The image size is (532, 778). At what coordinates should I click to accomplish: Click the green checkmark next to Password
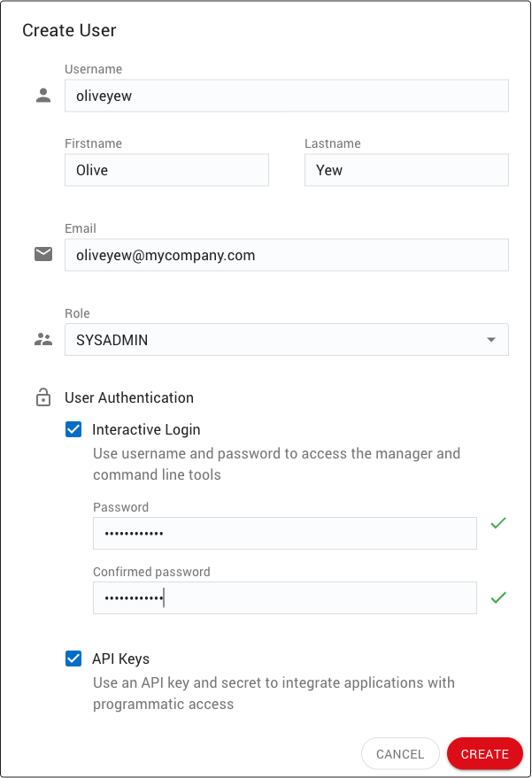pyautogui.click(x=498, y=523)
